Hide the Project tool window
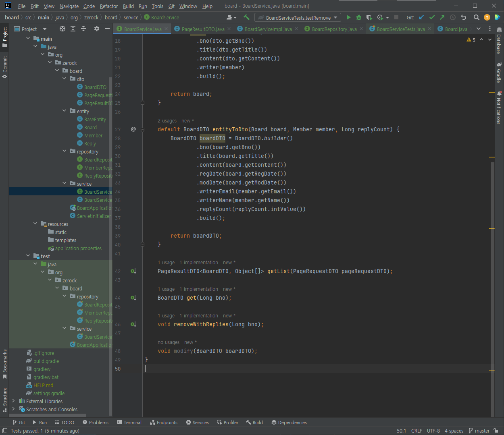The image size is (504, 435). point(107,29)
